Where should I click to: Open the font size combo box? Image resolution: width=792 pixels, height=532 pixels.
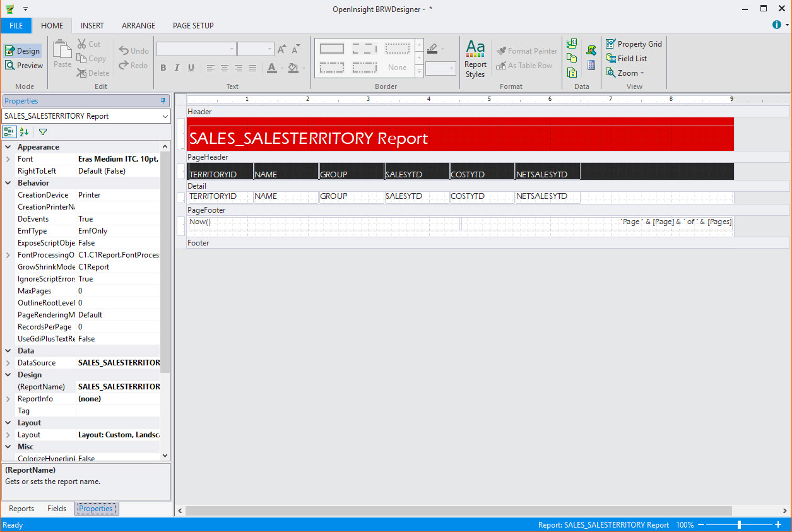tap(256, 49)
